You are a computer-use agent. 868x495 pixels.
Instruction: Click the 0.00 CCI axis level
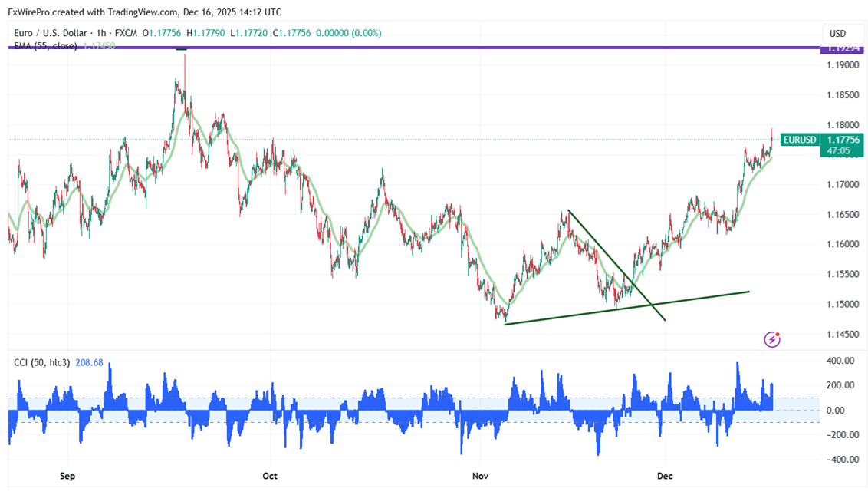[x=835, y=411]
